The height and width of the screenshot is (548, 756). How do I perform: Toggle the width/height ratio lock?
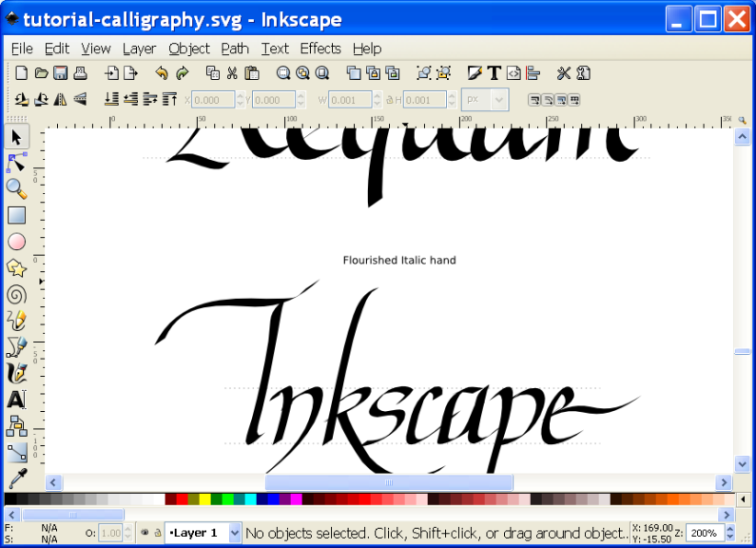[390, 100]
